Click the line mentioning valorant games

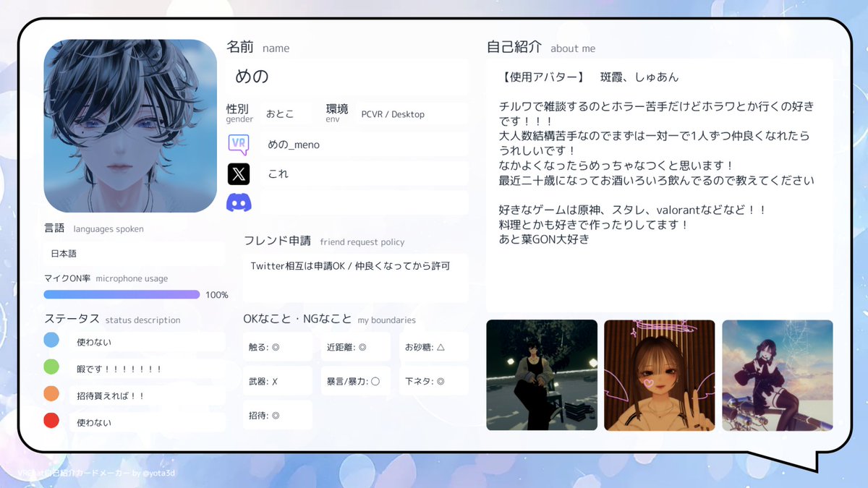pos(632,210)
